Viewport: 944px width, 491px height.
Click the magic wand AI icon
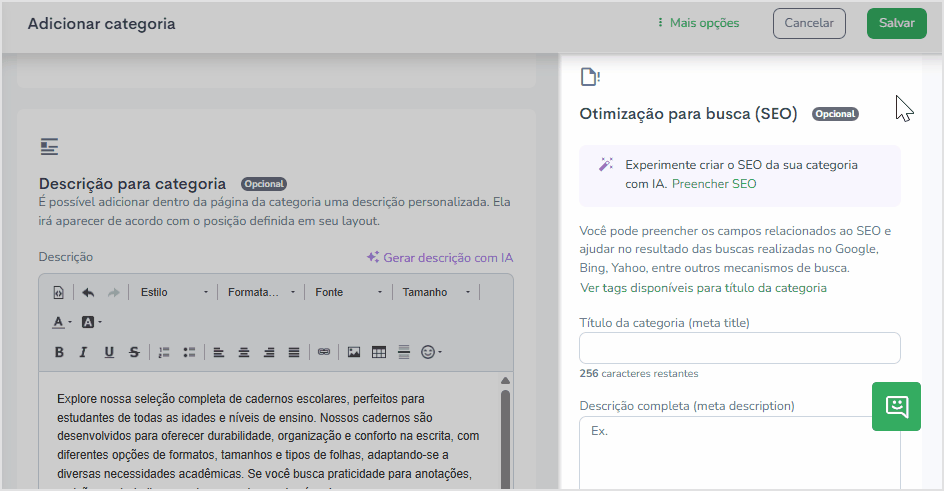tap(606, 164)
